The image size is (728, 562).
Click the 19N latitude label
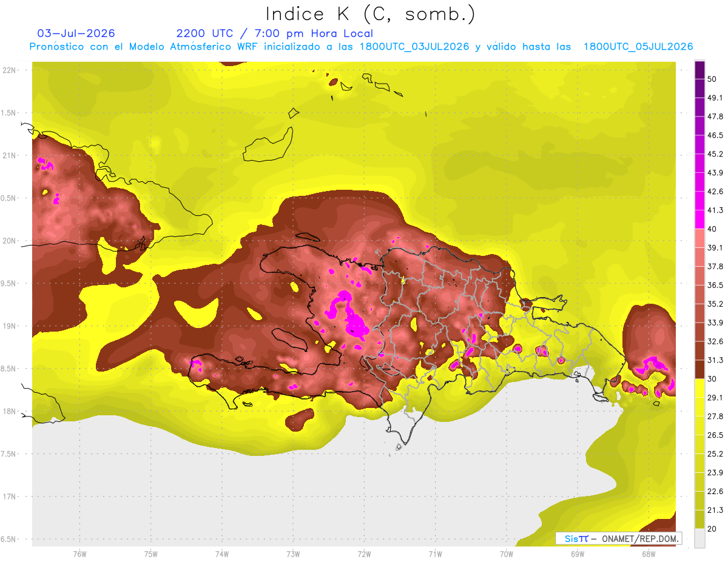point(9,326)
